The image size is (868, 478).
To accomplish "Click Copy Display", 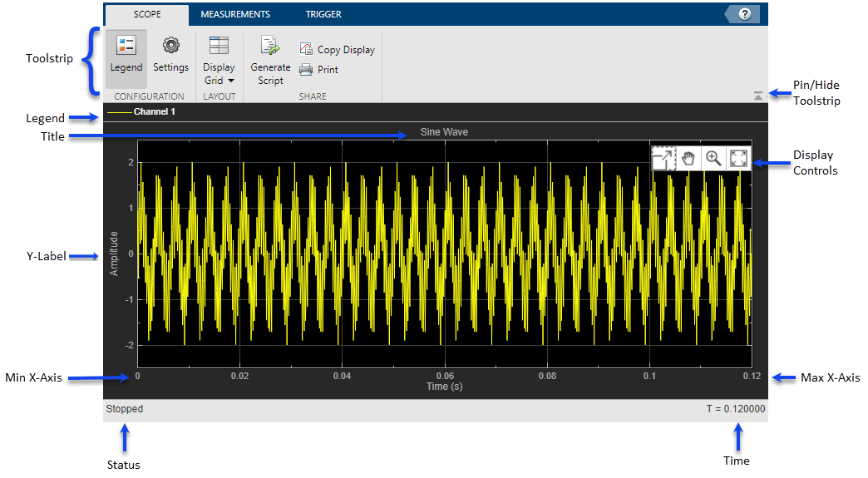I will tap(337, 50).
